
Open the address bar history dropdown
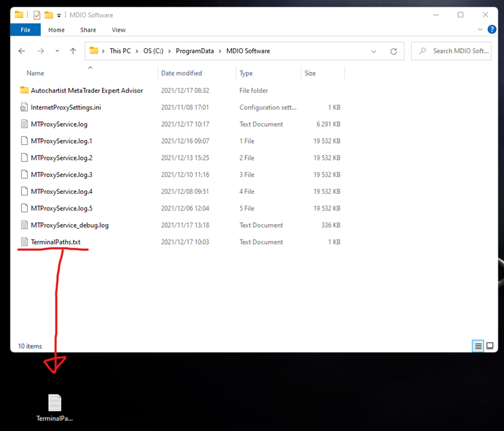tap(373, 51)
